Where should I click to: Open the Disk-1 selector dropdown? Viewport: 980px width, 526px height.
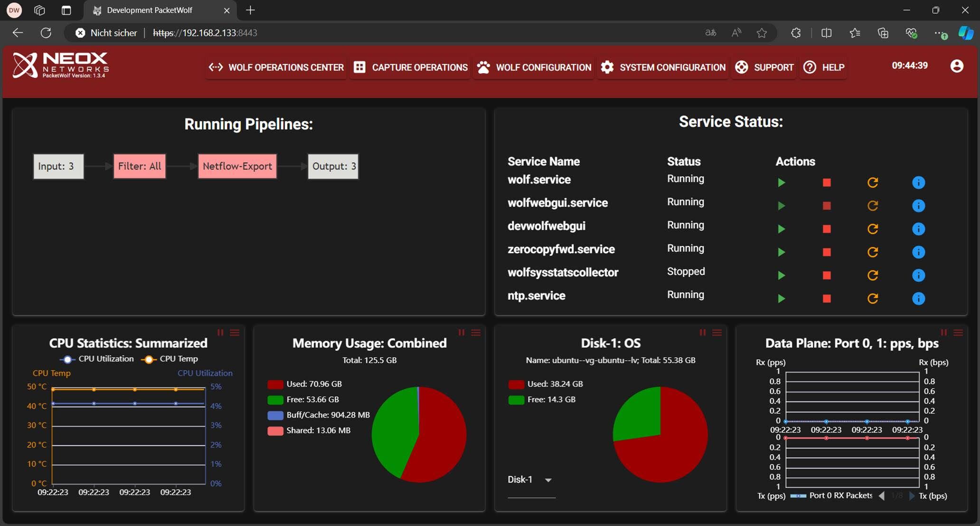531,480
